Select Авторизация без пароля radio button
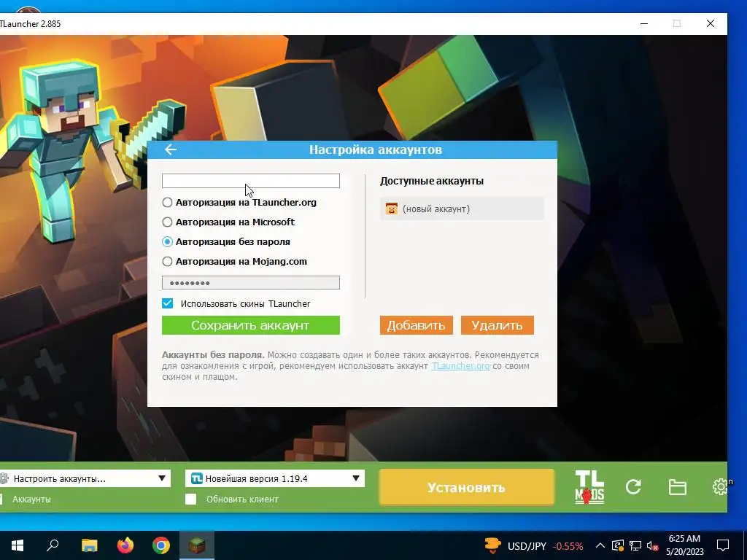Image resolution: width=747 pixels, height=560 pixels. point(167,242)
